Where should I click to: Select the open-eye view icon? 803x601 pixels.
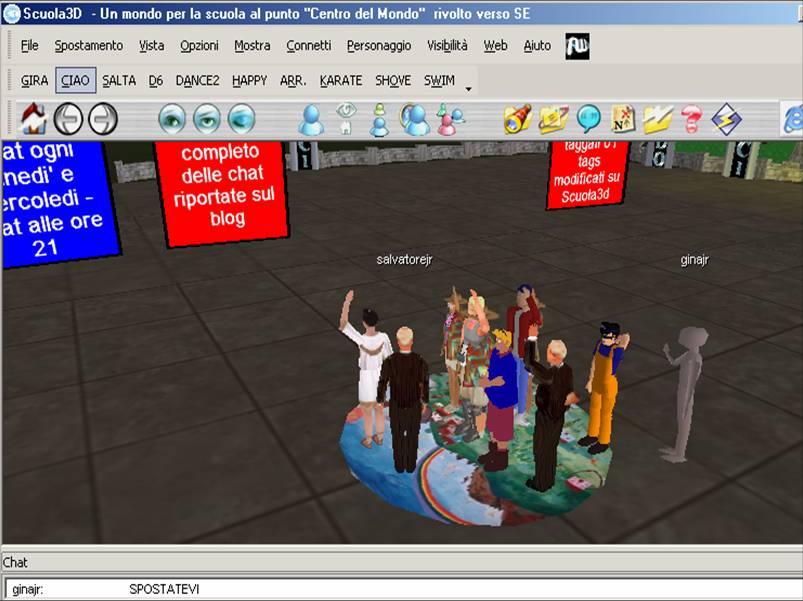(172, 119)
